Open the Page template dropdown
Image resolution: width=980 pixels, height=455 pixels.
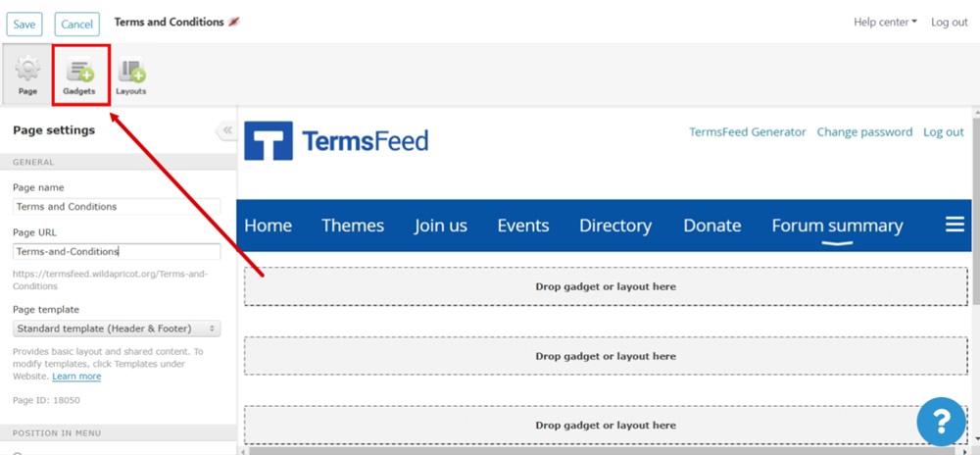117,329
